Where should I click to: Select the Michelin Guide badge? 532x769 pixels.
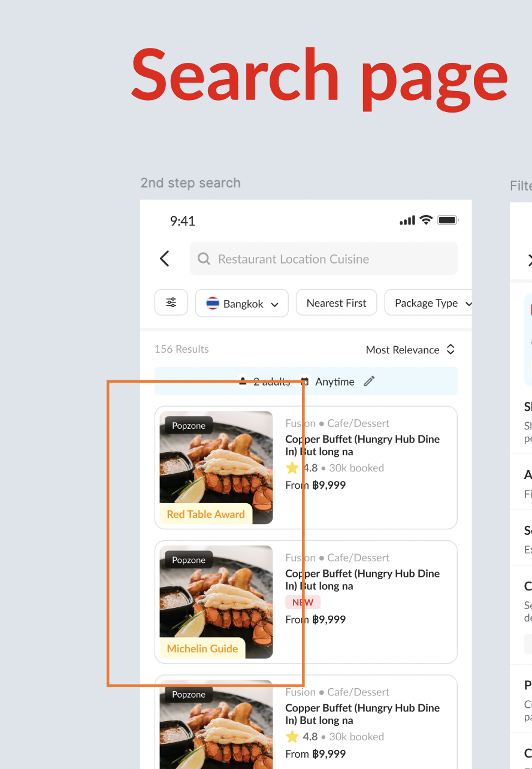coord(202,649)
